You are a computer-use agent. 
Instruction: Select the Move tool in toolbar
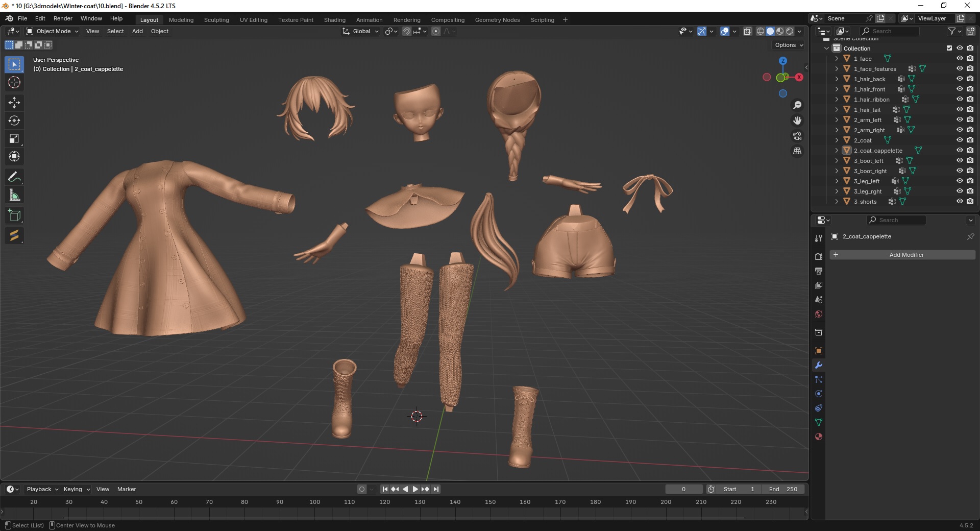(14, 103)
